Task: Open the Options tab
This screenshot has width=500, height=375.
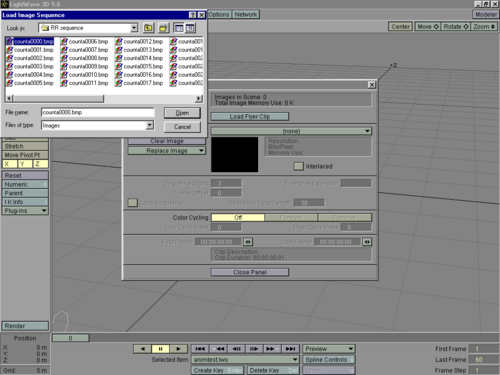Action: tap(219, 15)
